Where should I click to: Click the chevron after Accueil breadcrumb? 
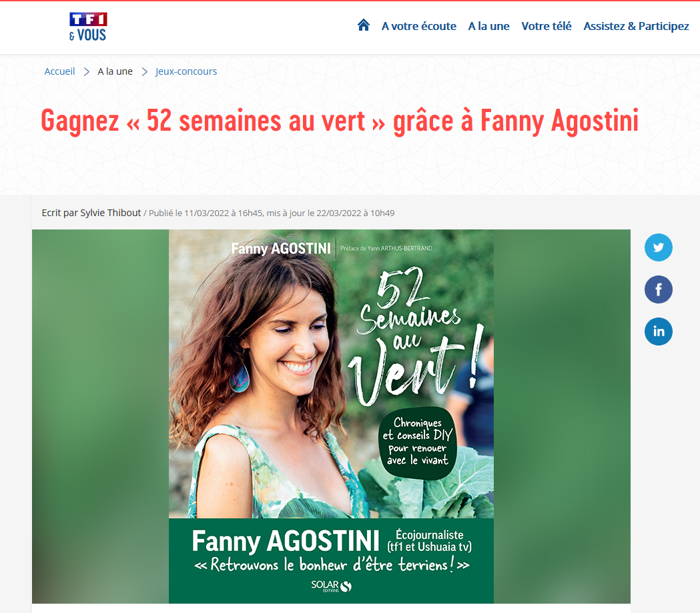87,72
